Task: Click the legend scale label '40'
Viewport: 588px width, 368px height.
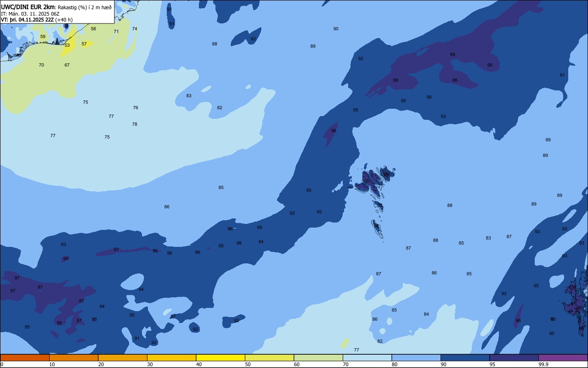Action: (x=199, y=364)
